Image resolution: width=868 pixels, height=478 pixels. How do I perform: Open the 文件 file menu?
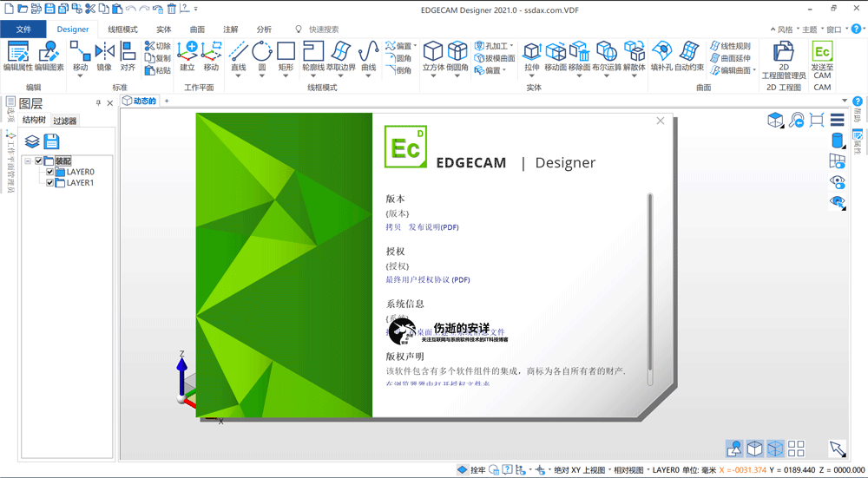[x=23, y=29]
